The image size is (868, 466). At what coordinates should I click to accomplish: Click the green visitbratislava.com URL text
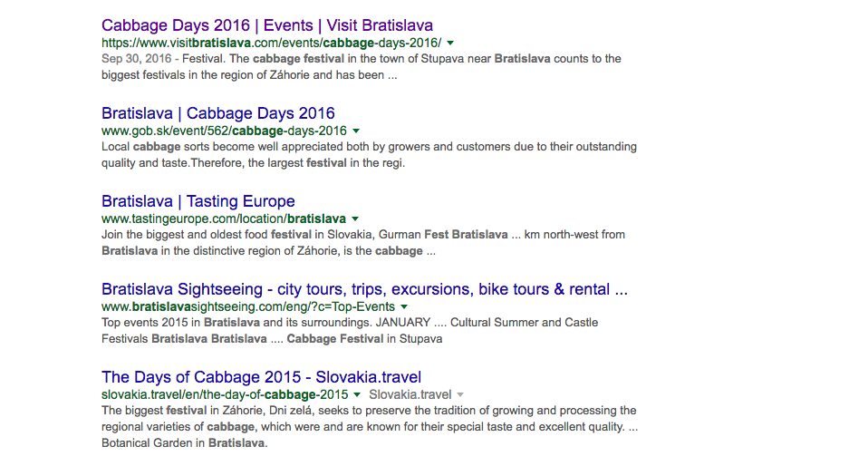pyautogui.click(x=272, y=43)
